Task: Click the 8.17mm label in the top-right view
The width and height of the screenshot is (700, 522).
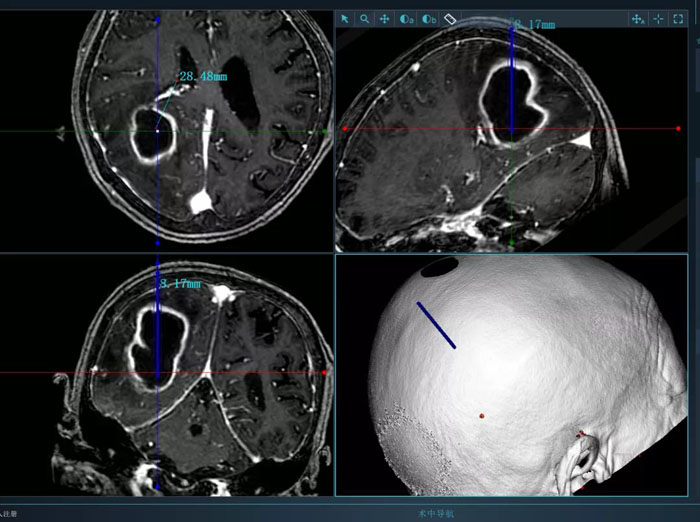Action: coord(534,24)
